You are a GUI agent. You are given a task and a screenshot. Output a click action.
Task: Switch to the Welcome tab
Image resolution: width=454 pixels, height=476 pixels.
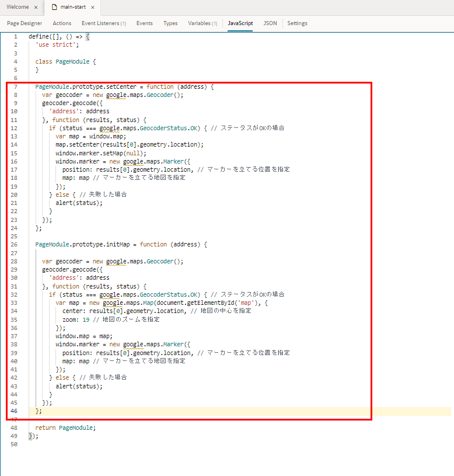pos(18,8)
